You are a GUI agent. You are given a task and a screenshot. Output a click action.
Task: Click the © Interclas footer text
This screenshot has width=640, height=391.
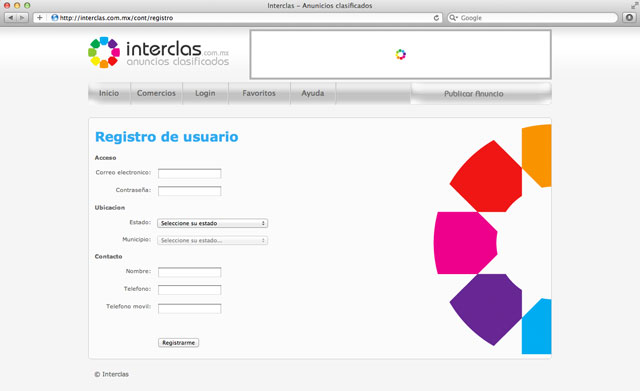click(111, 374)
